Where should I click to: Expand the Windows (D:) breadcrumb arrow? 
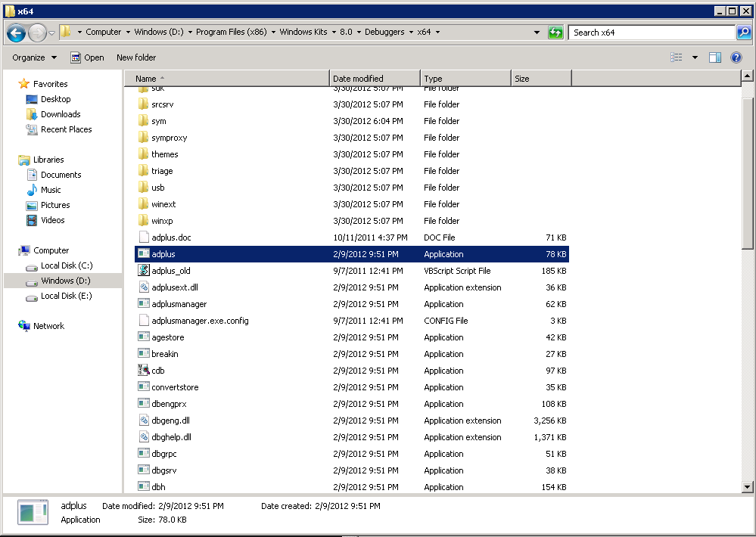[x=190, y=33]
